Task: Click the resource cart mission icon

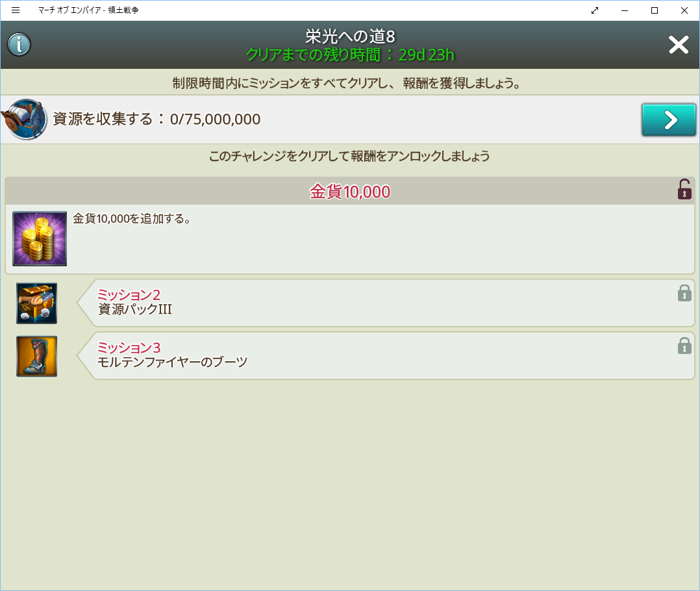Action: (26, 119)
